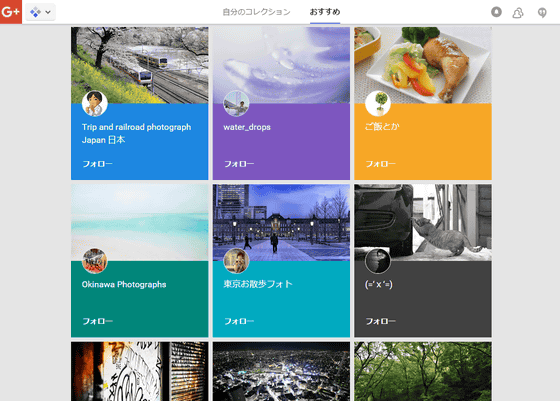Follow the Okinawa Photographs collection
Viewport: 560px width, 401px height.
[98, 321]
